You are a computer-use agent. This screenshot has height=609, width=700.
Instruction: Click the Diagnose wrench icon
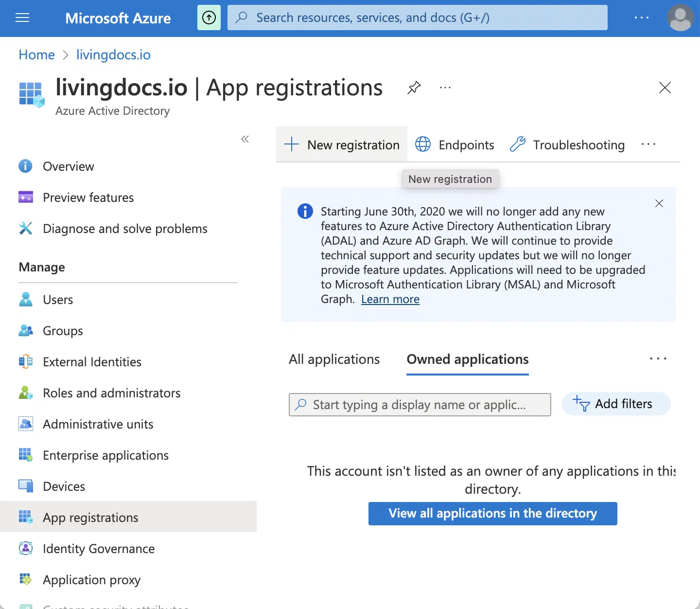pyautogui.click(x=26, y=228)
